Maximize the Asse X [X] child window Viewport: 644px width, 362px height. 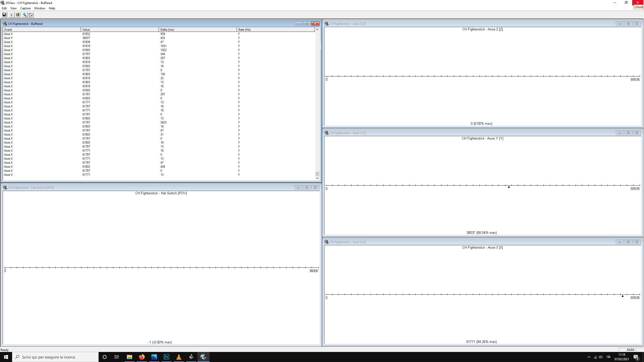(628, 242)
